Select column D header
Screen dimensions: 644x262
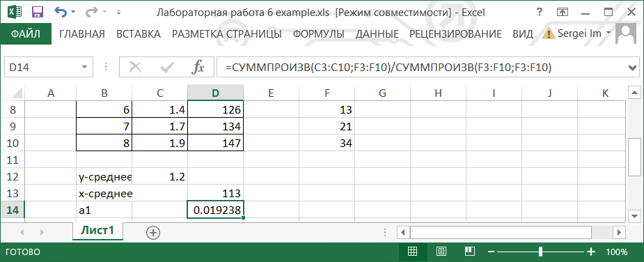pyautogui.click(x=216, y=93)
